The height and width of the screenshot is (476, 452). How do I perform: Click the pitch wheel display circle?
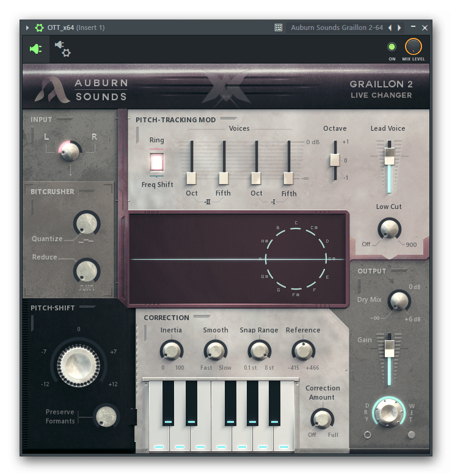click(296, 259)
